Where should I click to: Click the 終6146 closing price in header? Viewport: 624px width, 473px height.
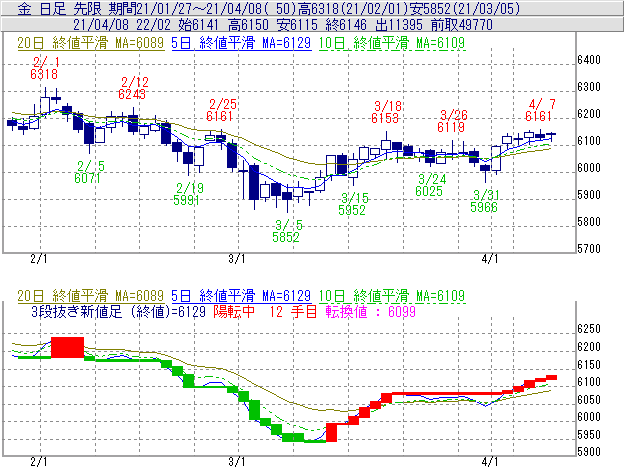346,25
